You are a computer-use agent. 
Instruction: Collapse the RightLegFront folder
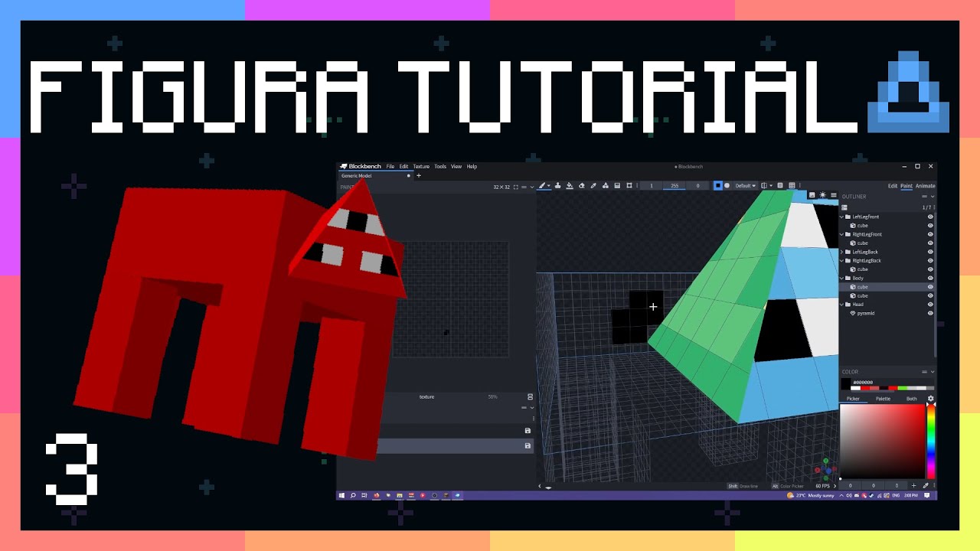[842, 234]
